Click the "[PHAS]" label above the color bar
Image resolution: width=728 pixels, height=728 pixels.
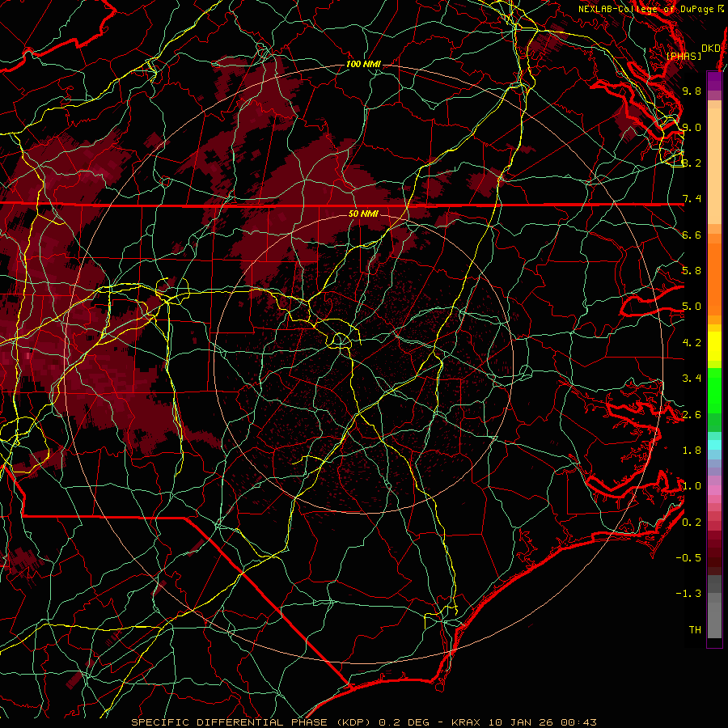tap(684, 56)
